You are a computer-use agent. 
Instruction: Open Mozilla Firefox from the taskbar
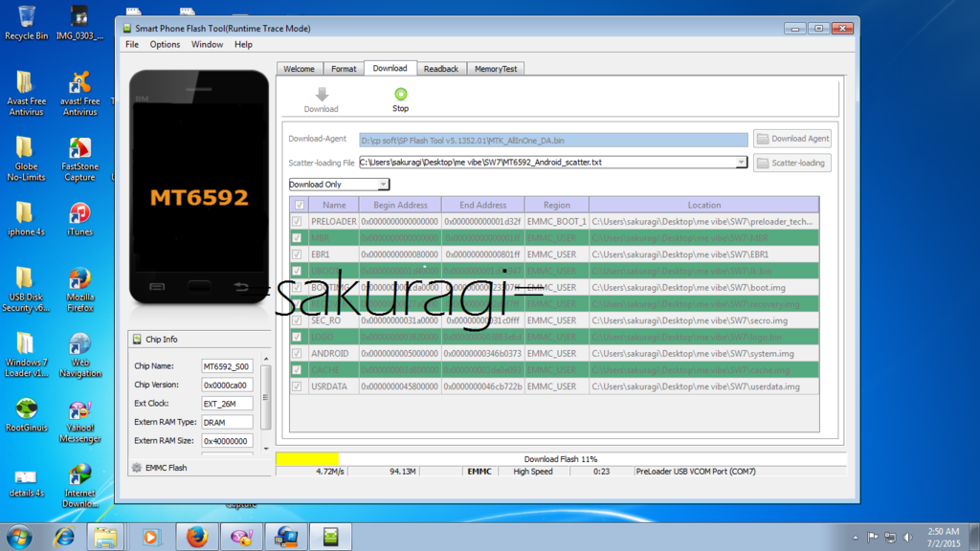point(197,537)
